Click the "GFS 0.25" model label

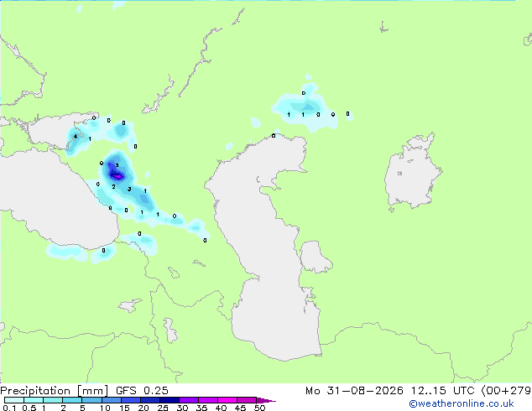(142, 391)
